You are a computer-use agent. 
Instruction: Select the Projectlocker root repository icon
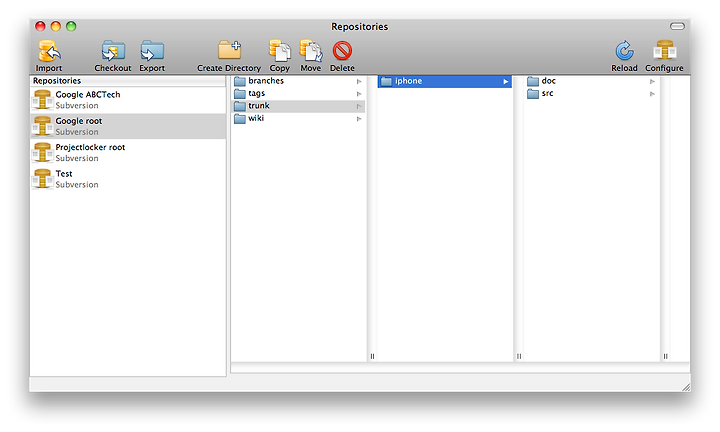click(x=42, y=152)
